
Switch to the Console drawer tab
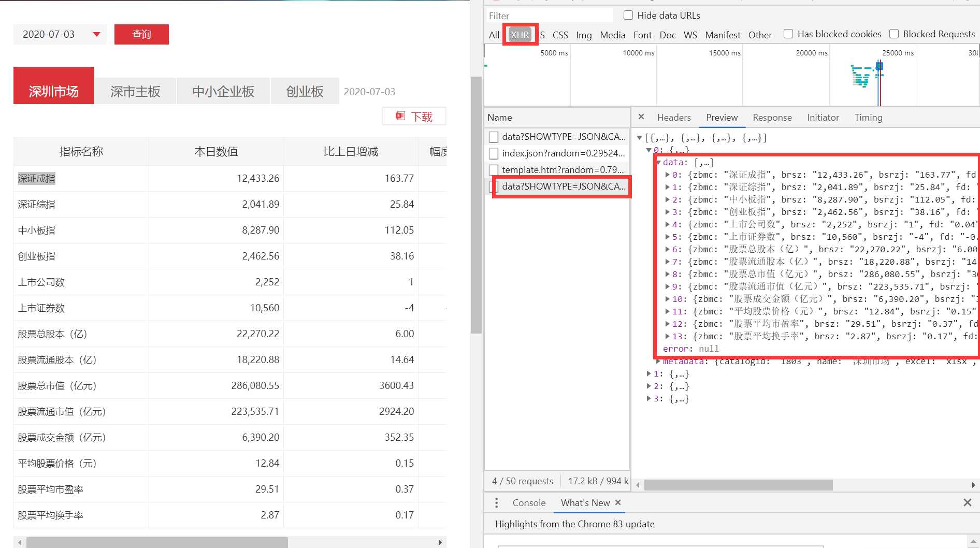click(529, 503)
